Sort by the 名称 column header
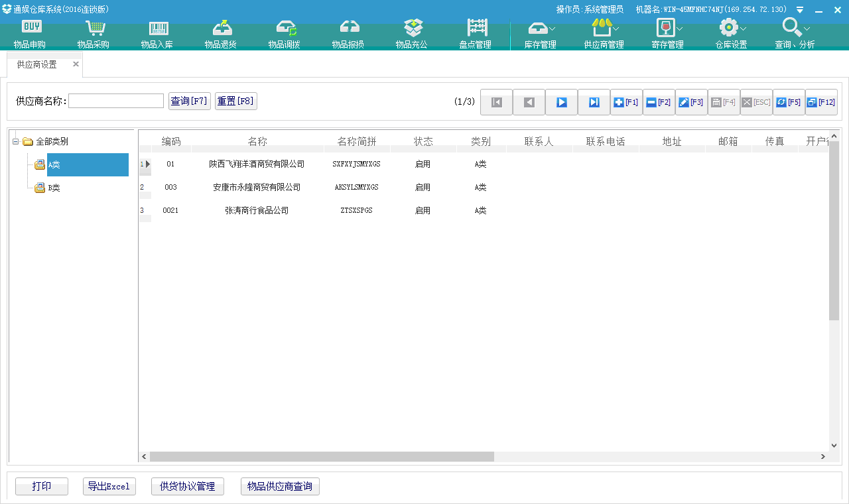This screenshot has width=849, height=504. (x=257, y=141)
